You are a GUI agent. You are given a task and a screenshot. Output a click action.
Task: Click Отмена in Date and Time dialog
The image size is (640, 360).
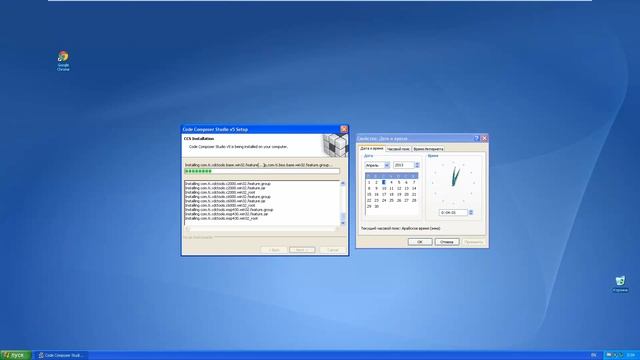[447, 242]
